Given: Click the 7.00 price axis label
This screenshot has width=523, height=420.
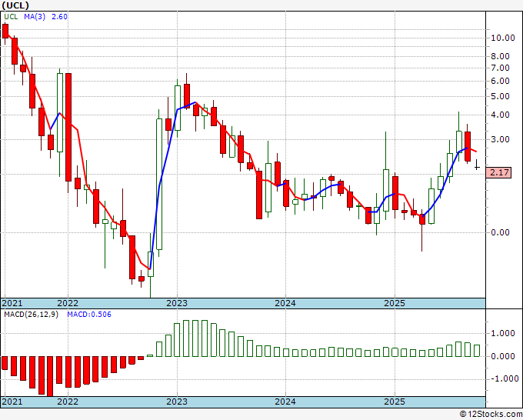Looking at the screenshot, I should (500, 68).
